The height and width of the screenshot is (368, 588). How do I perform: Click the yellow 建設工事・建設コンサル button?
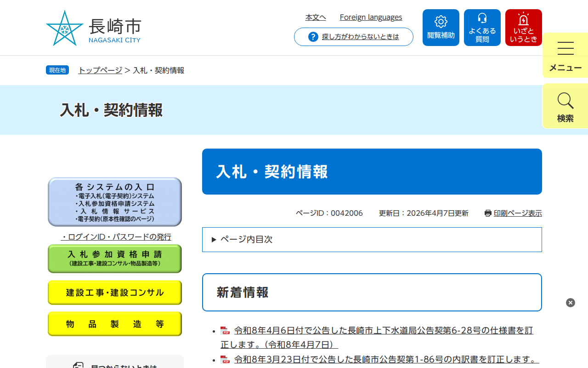click(114, 292)
